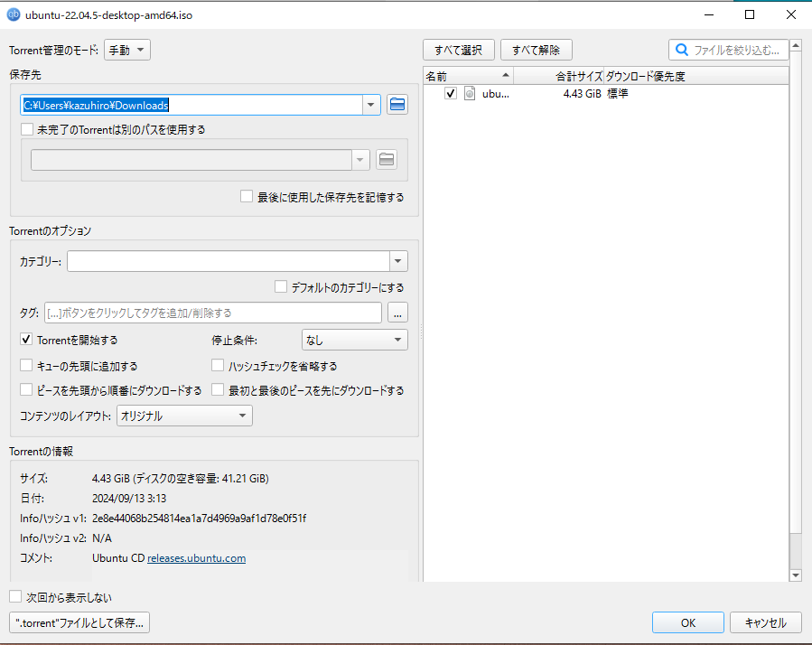Click the 合計サイズ column header

pyautogui.click(x=576, y=76)
